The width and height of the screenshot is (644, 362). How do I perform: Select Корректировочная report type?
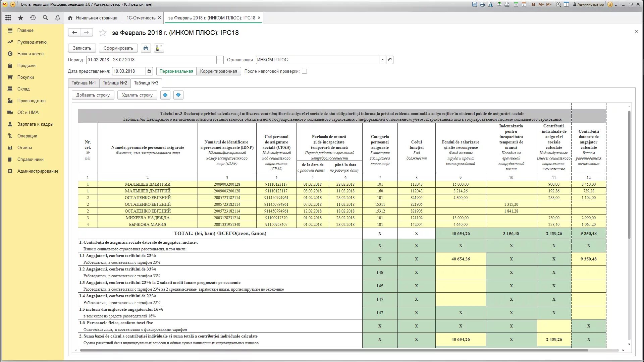[218, 71]
